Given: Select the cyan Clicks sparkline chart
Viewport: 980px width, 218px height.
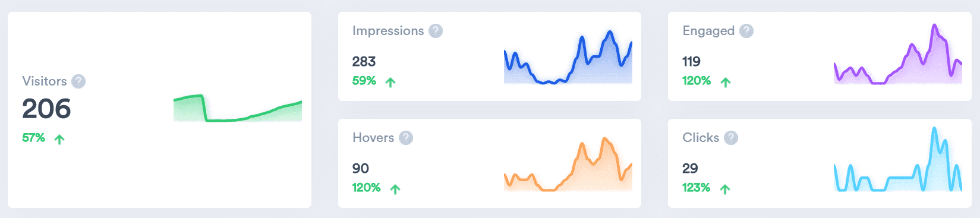Looking at the screenshot, I should (x=898, y=159).
